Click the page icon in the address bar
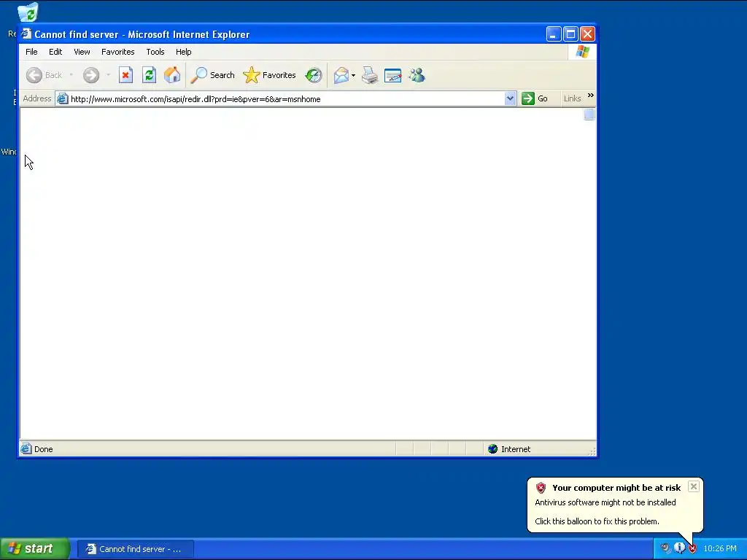This screenshot has height=560, width=747. (x=63, y=99)
